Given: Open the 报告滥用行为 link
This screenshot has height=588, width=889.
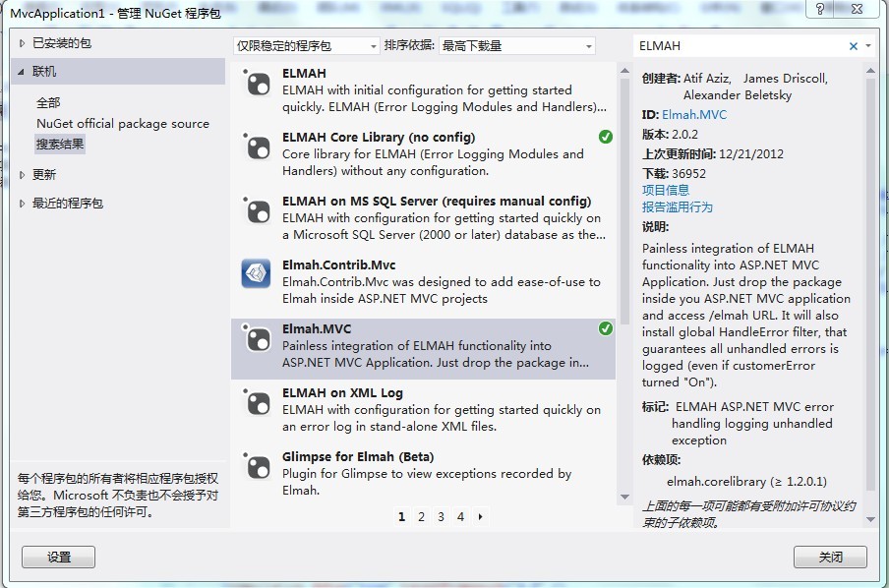Looking at the screenshot, I should pyautogui.click(x=677, y=206).
